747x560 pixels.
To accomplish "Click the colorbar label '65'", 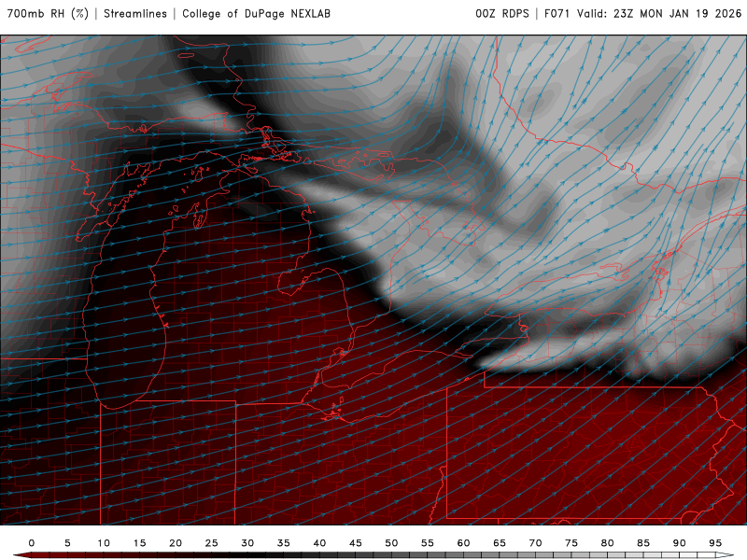I will 500,543.
